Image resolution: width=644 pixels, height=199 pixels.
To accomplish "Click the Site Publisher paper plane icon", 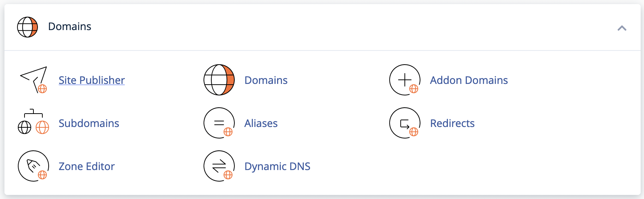I will click(33, 80).
